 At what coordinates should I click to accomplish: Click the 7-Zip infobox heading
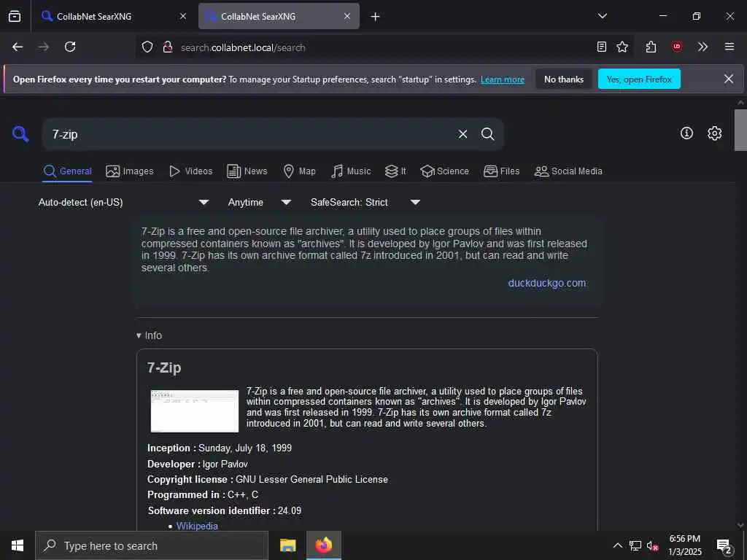[164, 367]
